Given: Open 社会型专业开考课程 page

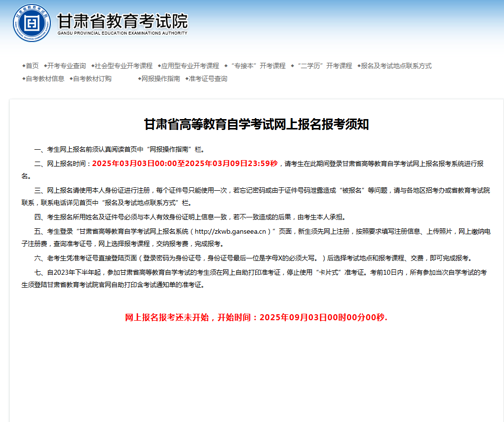Looking at the screenshot, I should tap(123, 66).
